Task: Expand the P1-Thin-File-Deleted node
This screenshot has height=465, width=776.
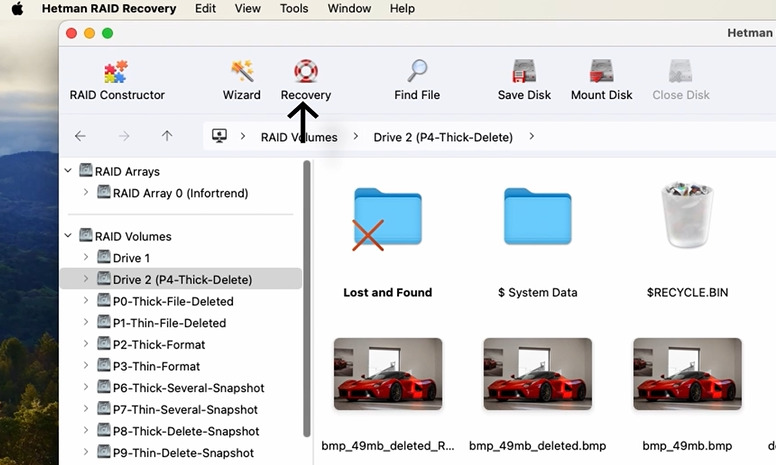Action: pyautogui.click(x=86, y=322)
